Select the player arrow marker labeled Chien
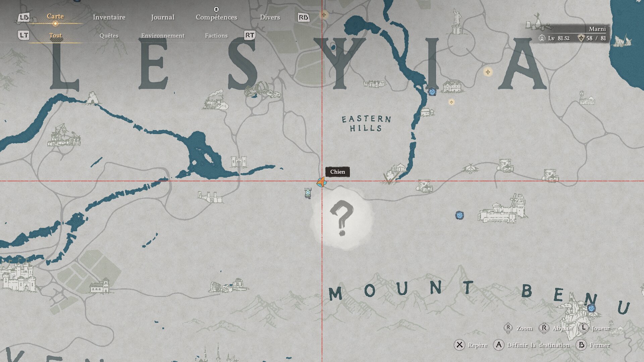This screenshot has width=644, height=362. [322, 182]
